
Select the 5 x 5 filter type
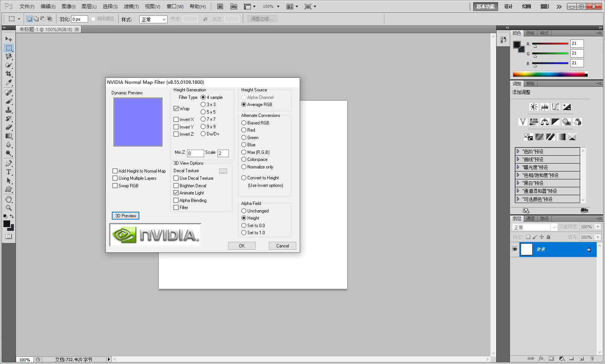tap(203, 112)
